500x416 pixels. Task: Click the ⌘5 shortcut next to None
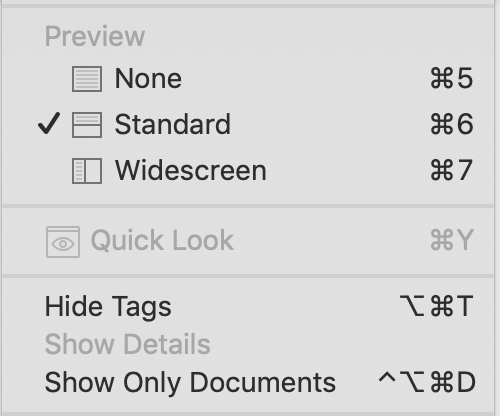click(452, 79)
